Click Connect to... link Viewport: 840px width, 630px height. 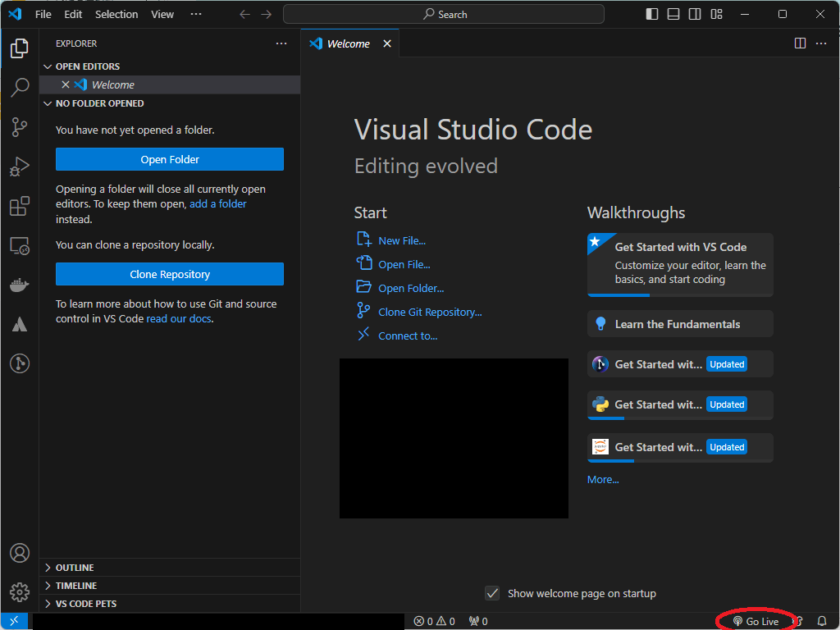click(408, 336)
